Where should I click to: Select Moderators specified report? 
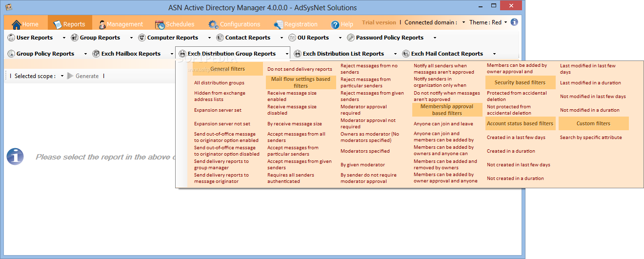[x=365, y=151]
